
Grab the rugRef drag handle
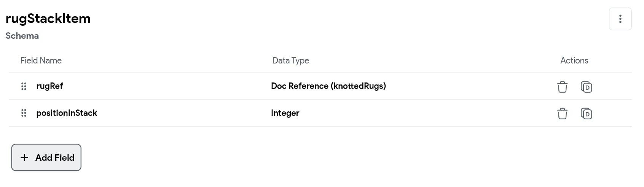point(24,86)
